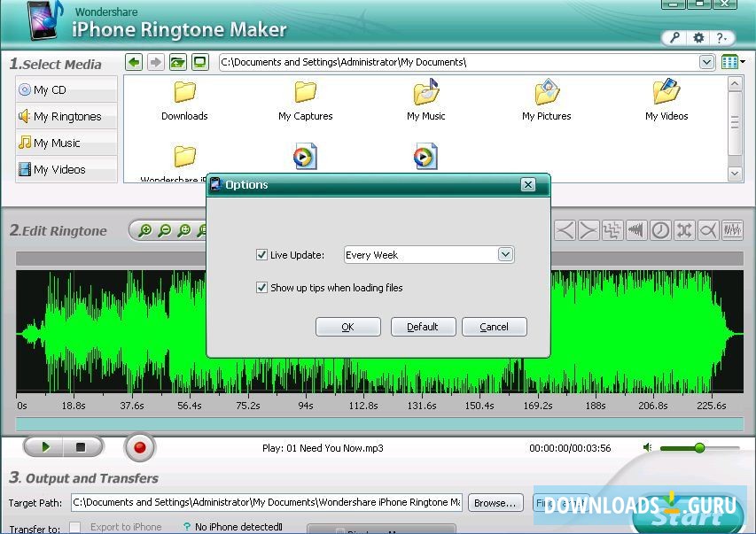Screen dimensions: 756x534
Task: Expand the Every Week update dropdown
Action: 505,254
